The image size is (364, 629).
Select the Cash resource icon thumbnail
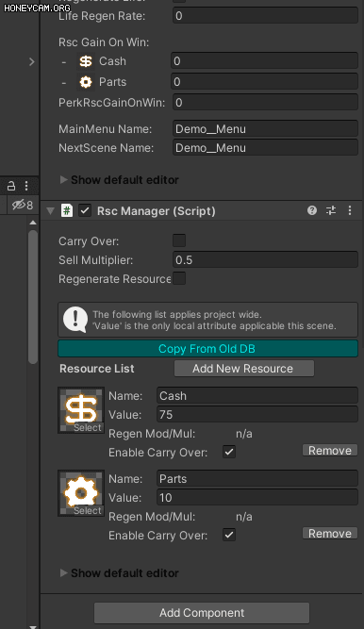(81, 410)
